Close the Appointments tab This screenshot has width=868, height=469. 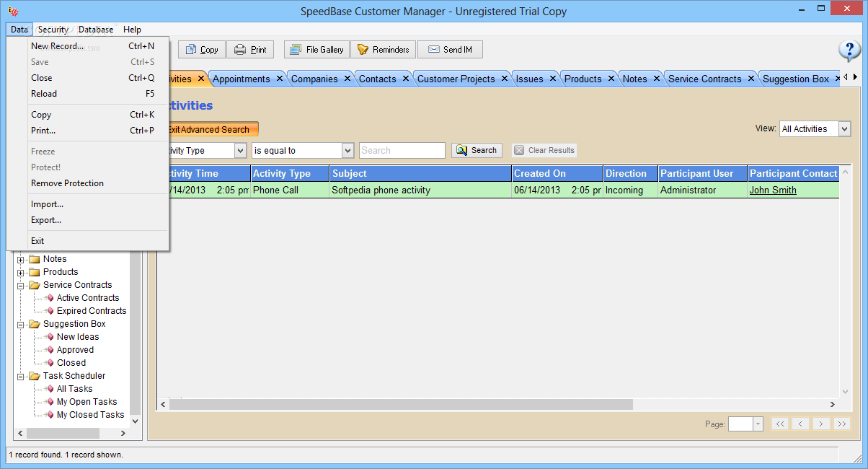tap(278, 79)
